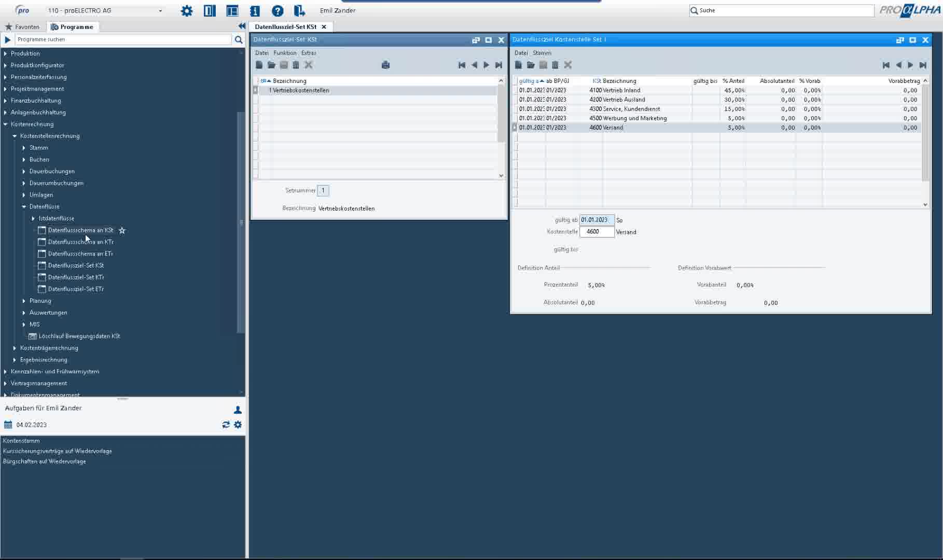Open the Kontenstamm task
Screen dimensions: 943x560
pyautogui.click(x=21, y=441)
